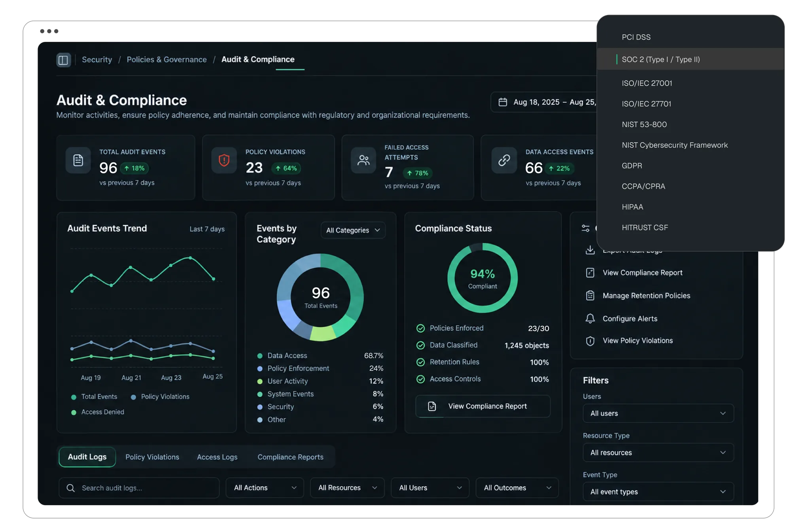Screen dimensions: 791x532
Task: Click the calendar icon in date range
Action: [503, 102]
